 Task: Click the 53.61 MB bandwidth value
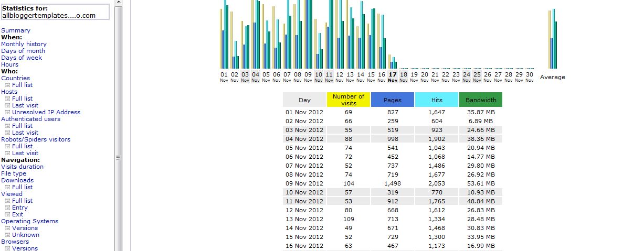click(481, 183)
